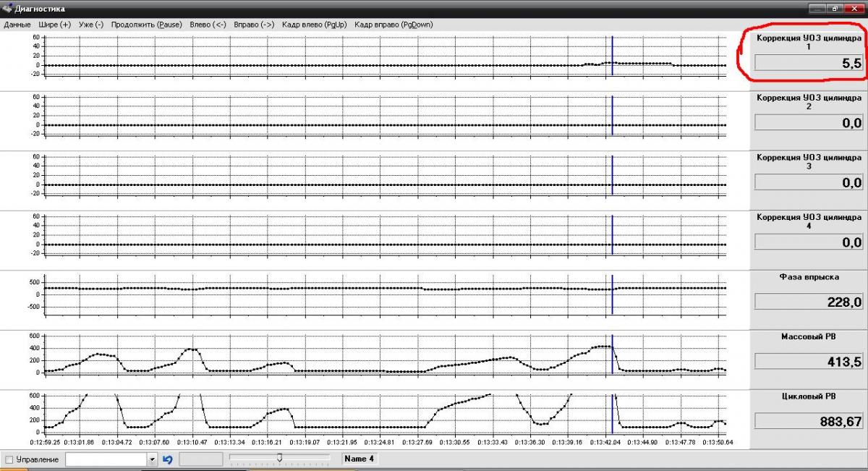
Task: Click Кадр вправо (PgDown)
Action: coord(393,24)
